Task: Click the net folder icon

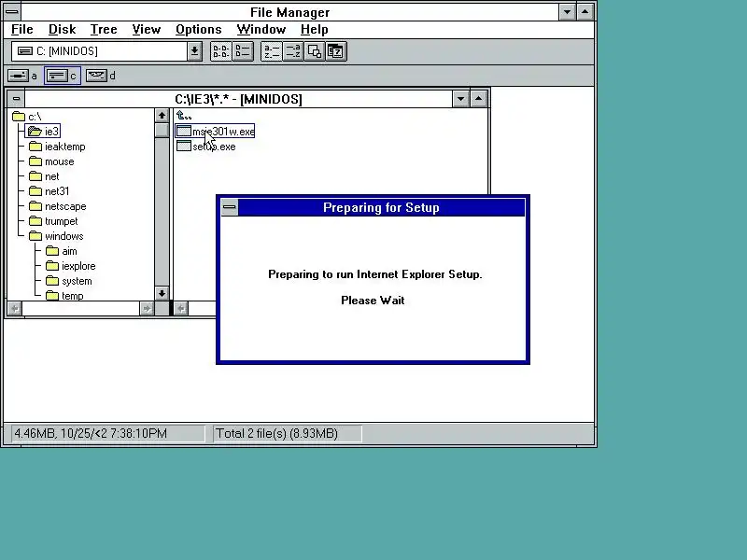Action: (35, 175)
